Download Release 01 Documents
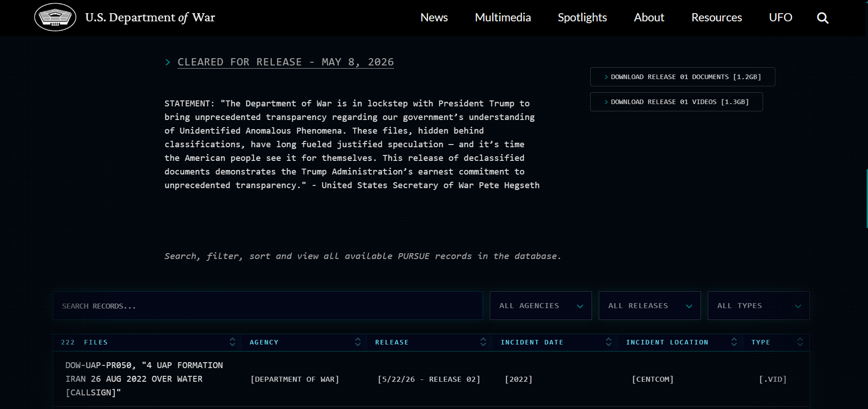This screenshot has height=409, width=868. tap(682, 77)
